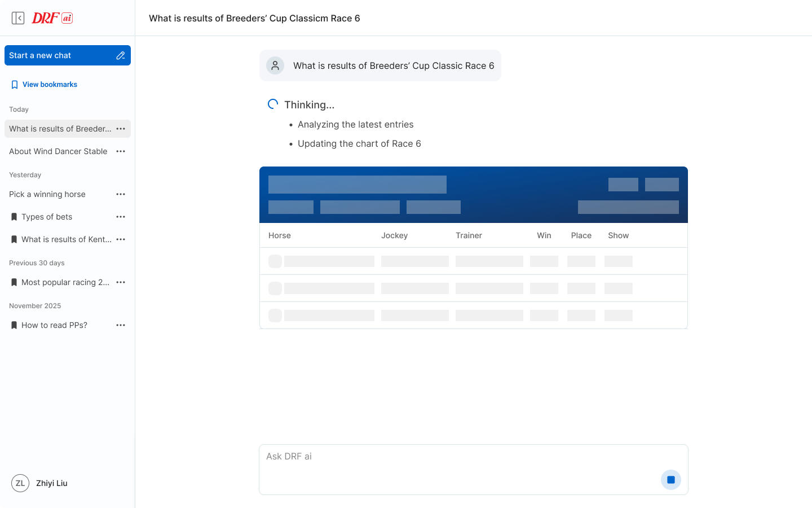This screenshot has width=812, height=508.
Task: Open What is results of Kent chat
Action: click(67, 239)
